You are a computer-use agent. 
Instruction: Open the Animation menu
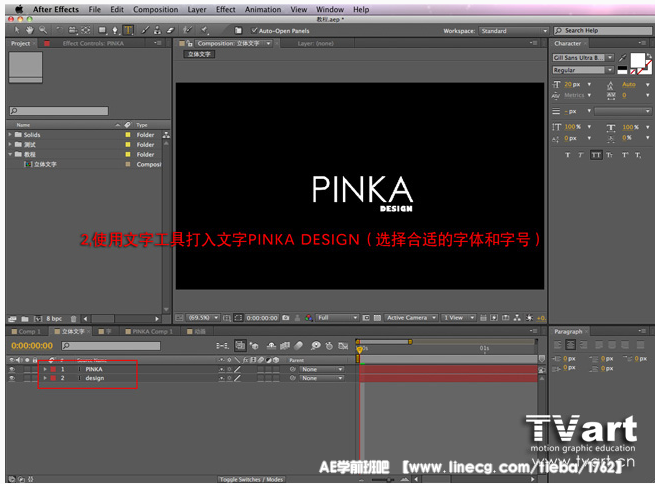263,9
